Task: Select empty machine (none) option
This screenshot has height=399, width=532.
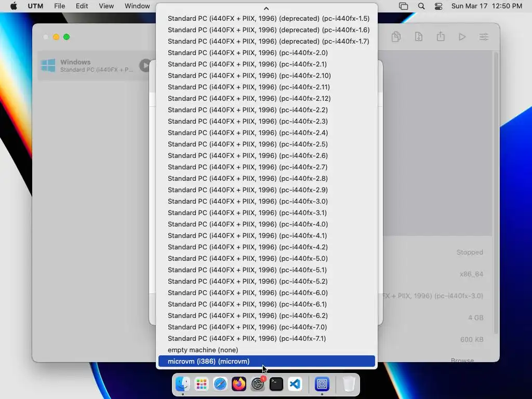Action: [267, 350]
